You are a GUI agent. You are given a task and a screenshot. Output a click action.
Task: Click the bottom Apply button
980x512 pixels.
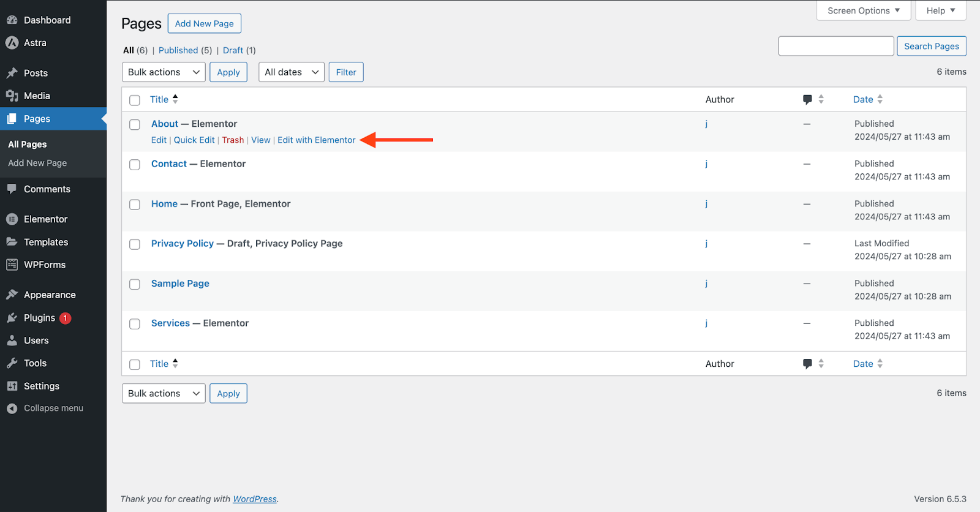point(228,393)
